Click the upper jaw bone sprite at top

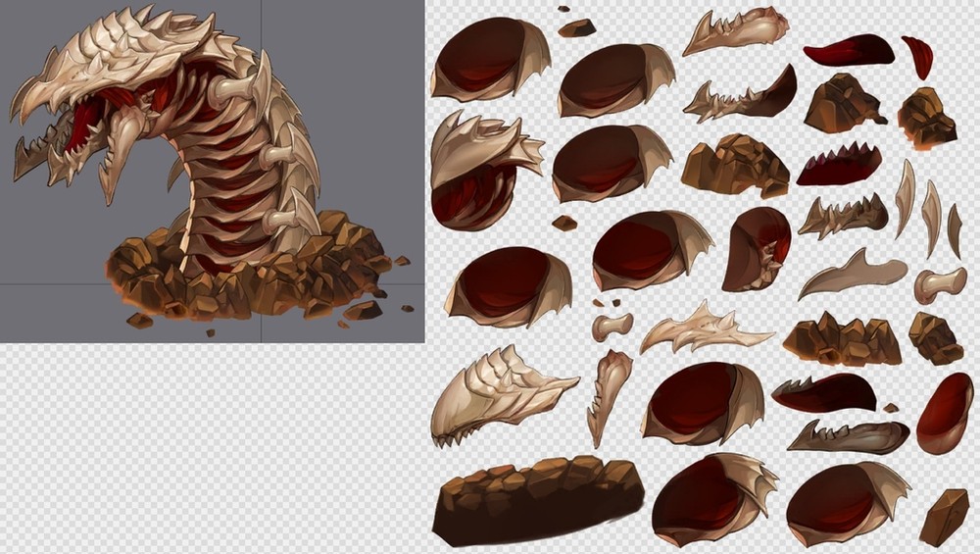[x=735, y=29]
